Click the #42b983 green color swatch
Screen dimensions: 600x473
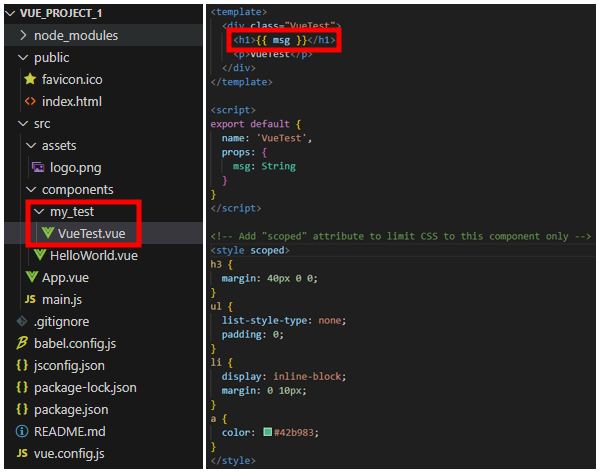267,432
